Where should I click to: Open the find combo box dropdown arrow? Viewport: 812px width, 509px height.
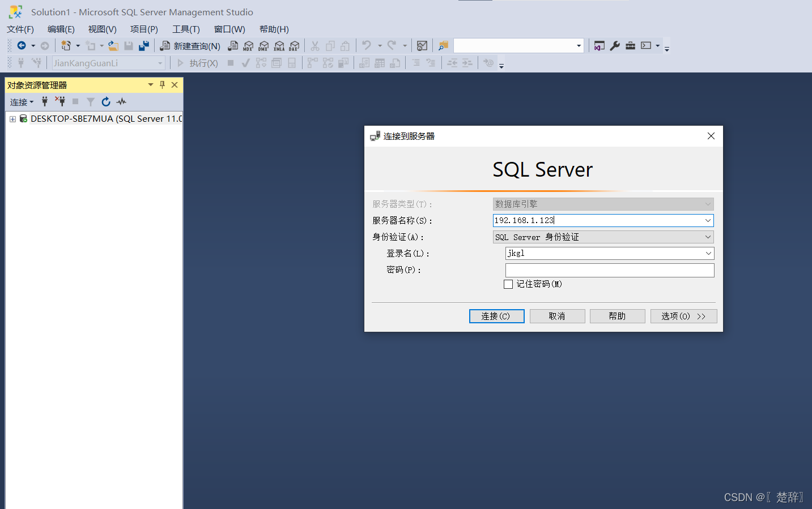(x=579, y=46)
